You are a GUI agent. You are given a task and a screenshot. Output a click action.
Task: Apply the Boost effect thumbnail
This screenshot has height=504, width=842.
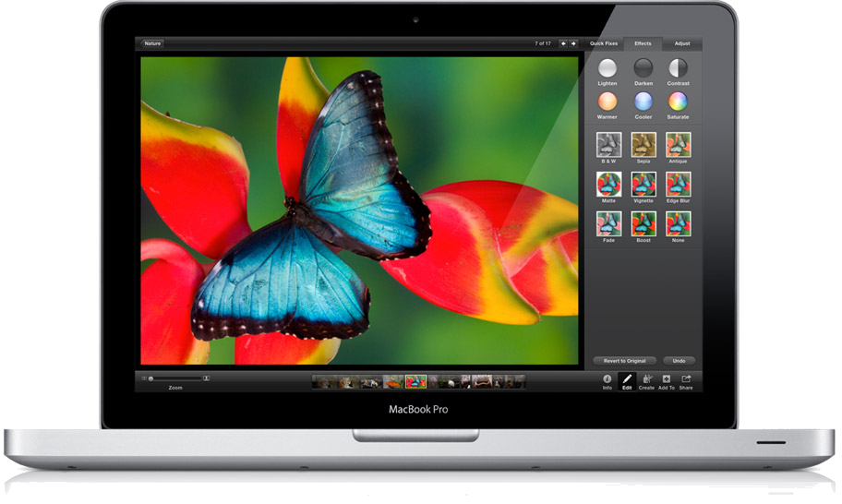coord(644,223)
